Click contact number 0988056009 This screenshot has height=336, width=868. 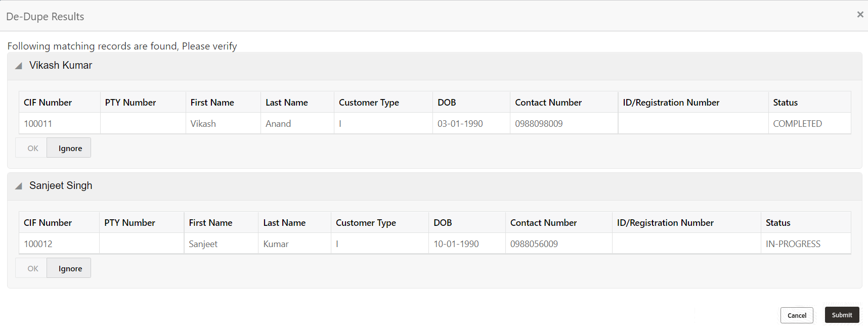point(534,244)
